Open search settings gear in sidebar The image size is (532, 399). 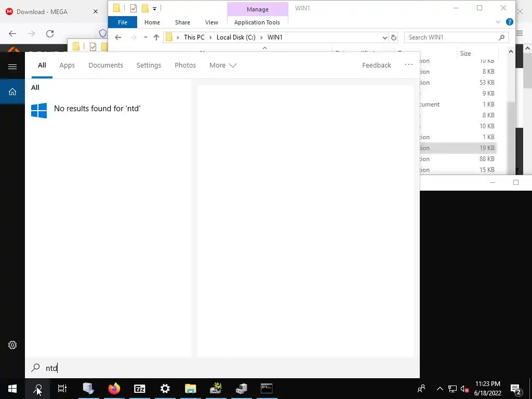(12, 345)
